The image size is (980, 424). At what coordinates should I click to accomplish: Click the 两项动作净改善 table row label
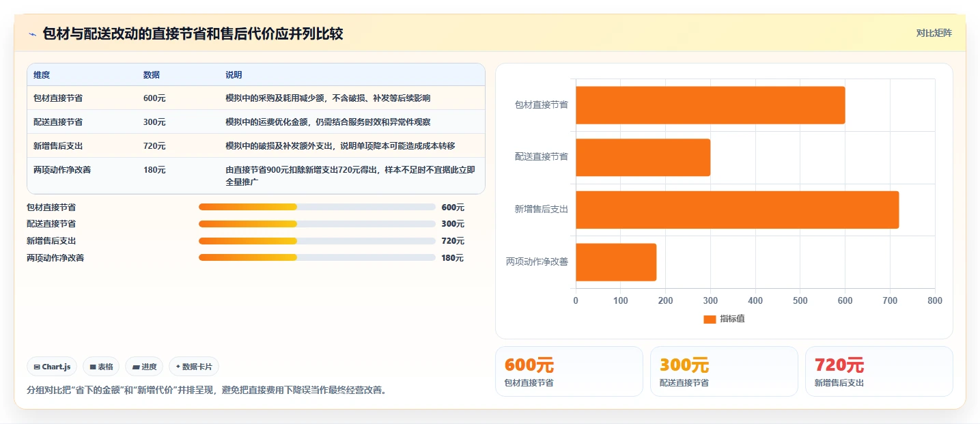[x=62, y=170]
